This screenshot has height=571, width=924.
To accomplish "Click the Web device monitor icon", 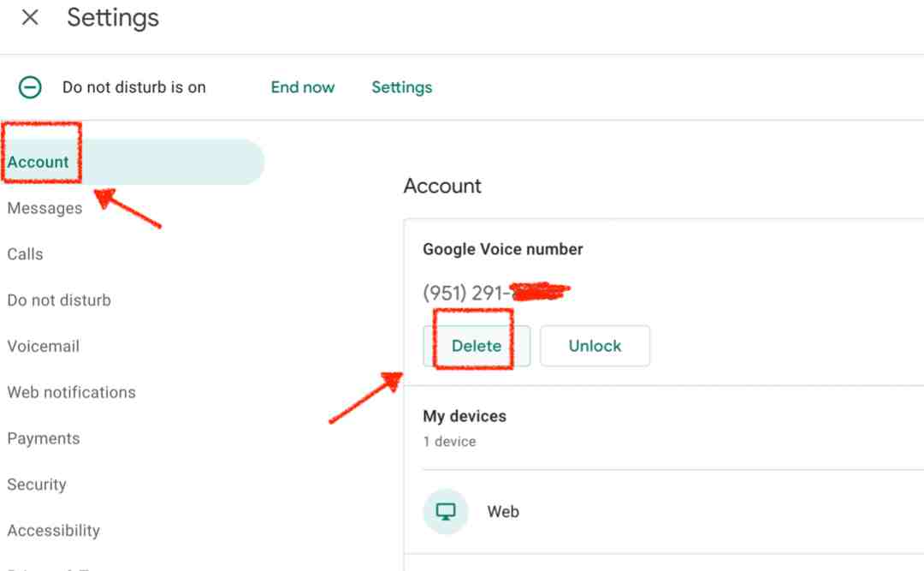I will tap(446, 511).
